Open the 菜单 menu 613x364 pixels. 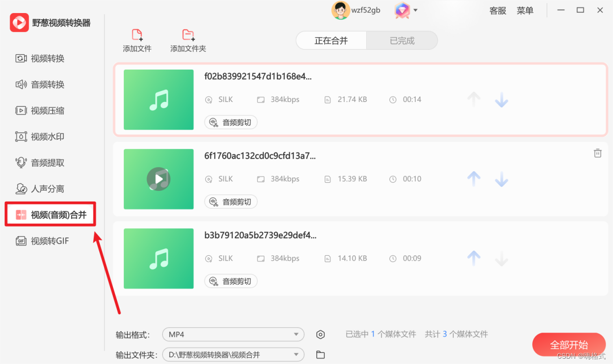pos(525,10)
